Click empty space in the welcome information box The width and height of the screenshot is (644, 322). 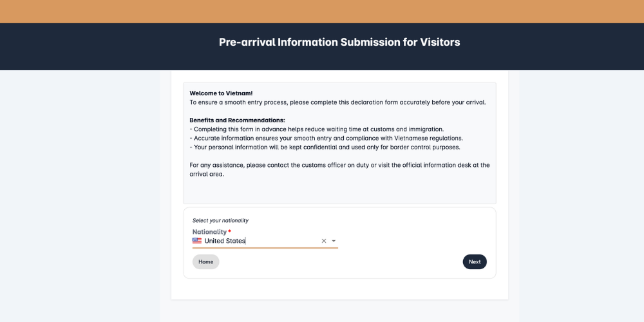click(x=339, y=191)
